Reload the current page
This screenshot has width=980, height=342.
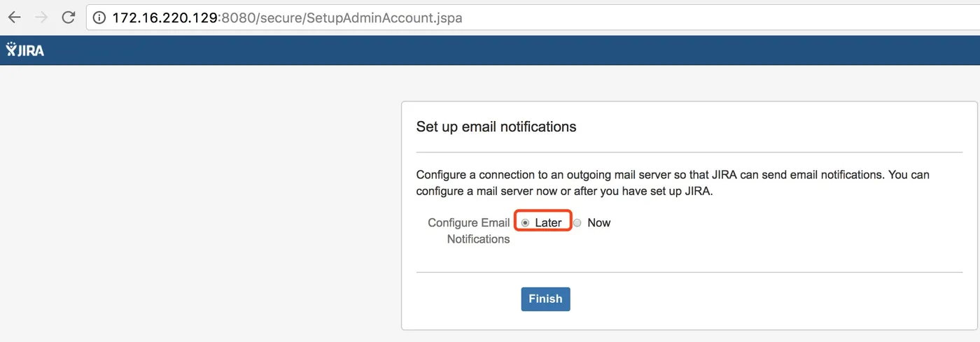[68, 17]
